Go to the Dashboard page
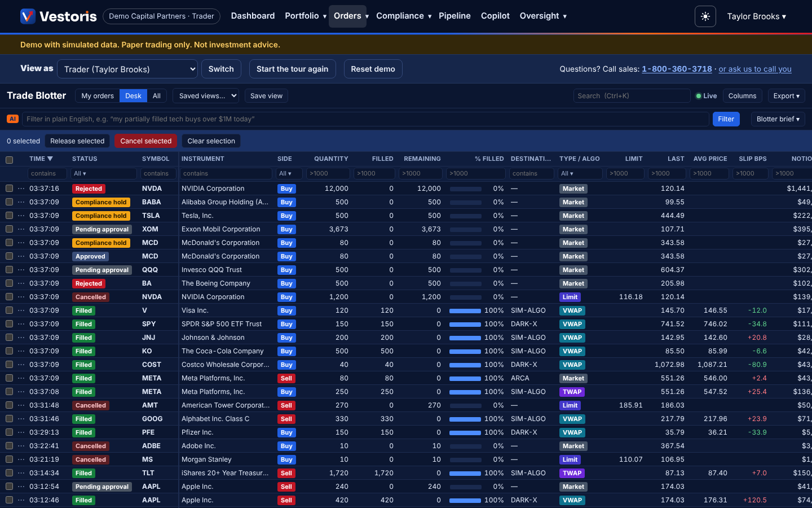Viewport: 812px width, 508px height. (x=253, y=16)
